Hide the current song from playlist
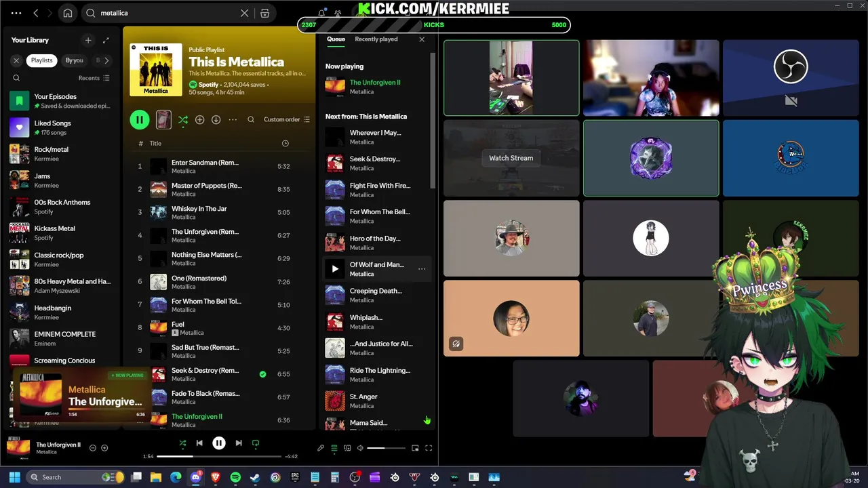The width and height of the screenshot is (868, 488). (93, 448)
